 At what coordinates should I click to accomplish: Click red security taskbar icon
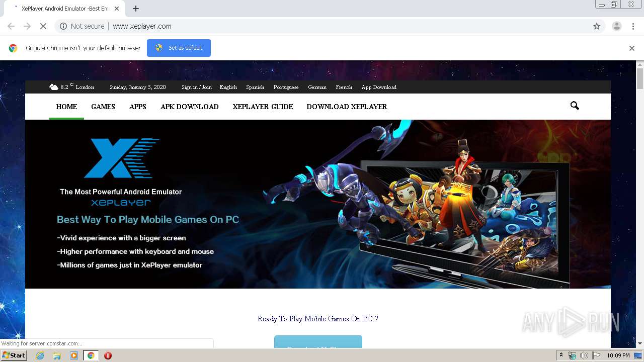[x=108, y=355]
